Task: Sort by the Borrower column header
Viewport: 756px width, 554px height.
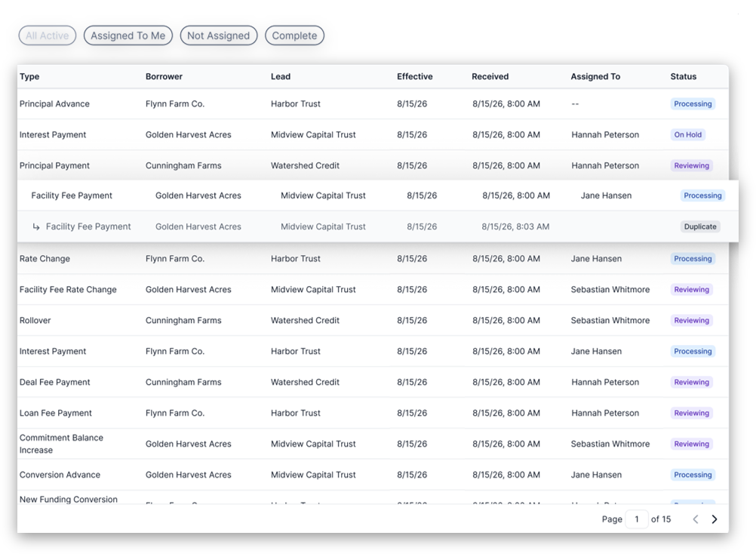Action: pyautogui.click(x=164, y=77)
